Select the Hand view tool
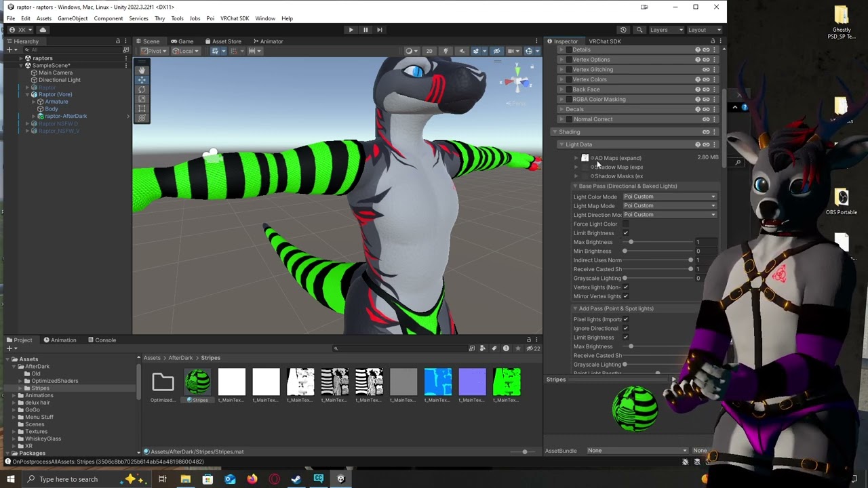This screenshot has width=868, height=488. point(142,70)
